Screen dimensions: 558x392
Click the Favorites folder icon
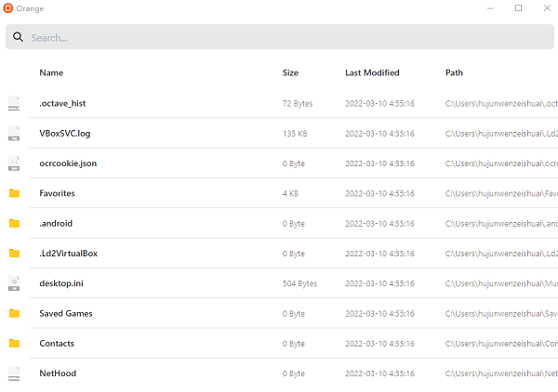(14, 193)
